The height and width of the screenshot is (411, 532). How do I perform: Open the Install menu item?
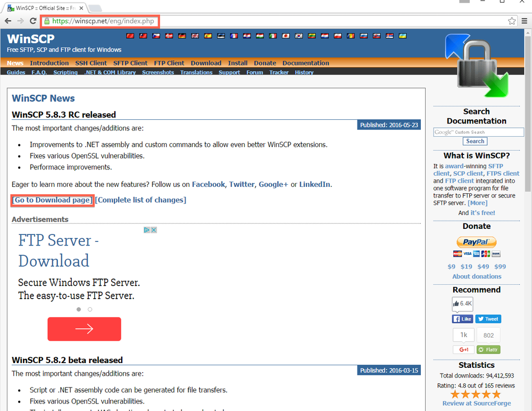tap(237, 63)
